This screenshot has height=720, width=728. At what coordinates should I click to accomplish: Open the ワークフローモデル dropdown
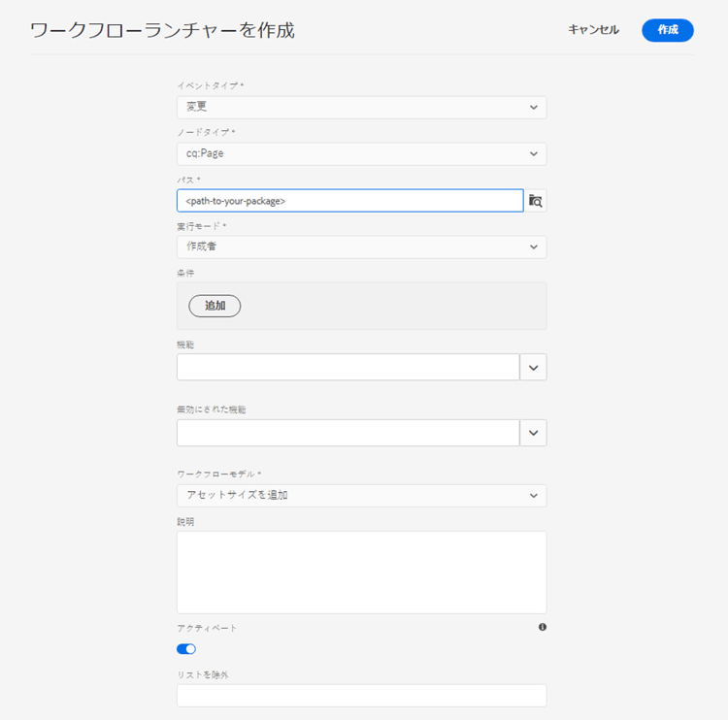coord(361,495)
